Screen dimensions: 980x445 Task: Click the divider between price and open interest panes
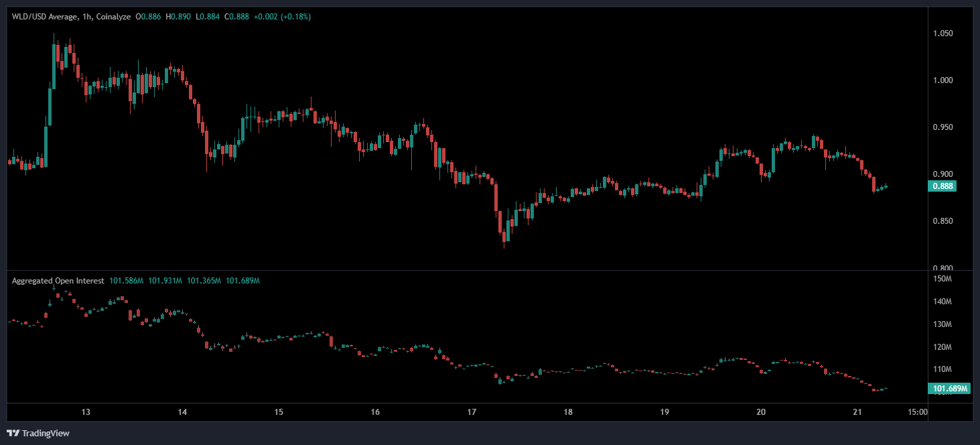point(469,271)
